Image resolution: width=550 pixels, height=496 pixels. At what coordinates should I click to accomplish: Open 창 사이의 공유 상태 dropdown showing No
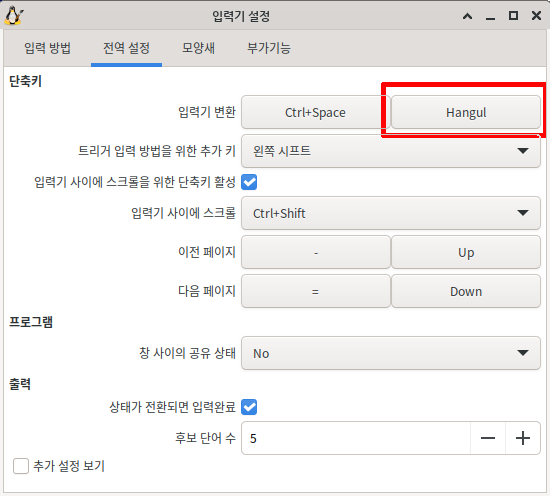click(x=391, y=353)
